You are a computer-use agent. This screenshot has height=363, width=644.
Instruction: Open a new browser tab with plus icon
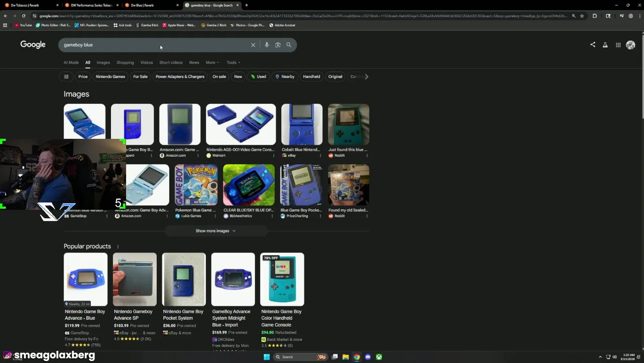(246, 5)
